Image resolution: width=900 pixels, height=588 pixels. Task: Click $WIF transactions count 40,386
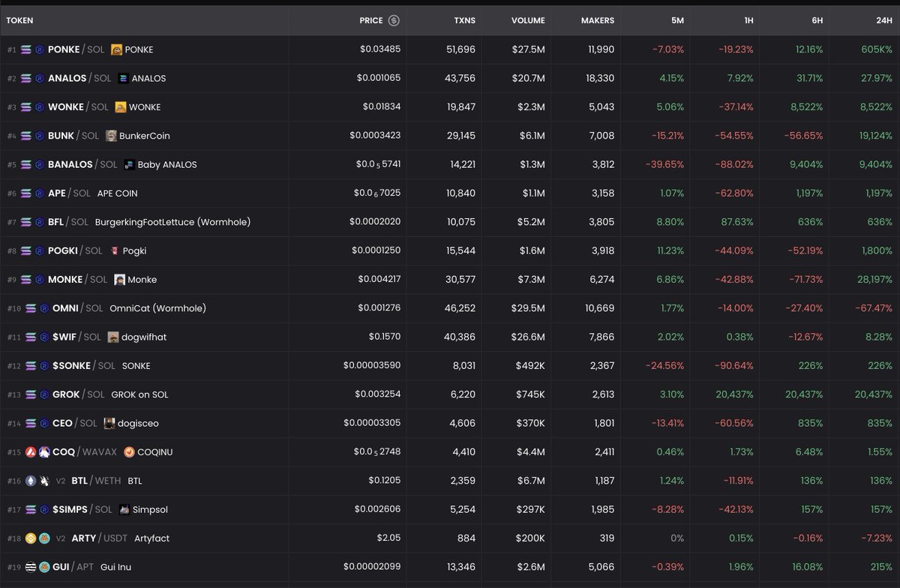460,337
